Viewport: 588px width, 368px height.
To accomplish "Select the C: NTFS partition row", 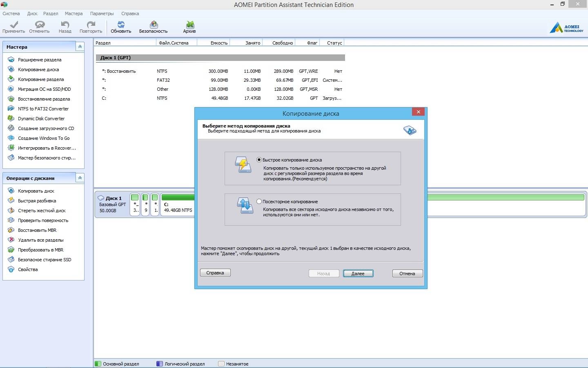I will coord(220,98).
